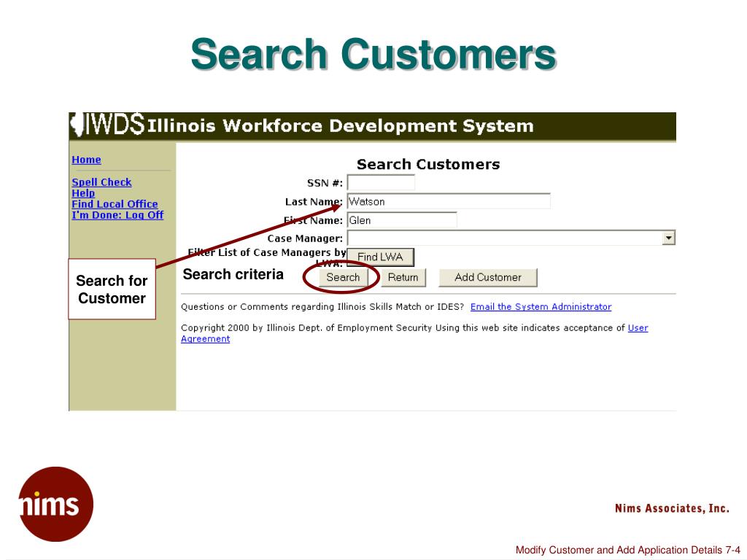Click the Return button
The width and height of the screenshot is (747, 560).
[x=403, y=277]
